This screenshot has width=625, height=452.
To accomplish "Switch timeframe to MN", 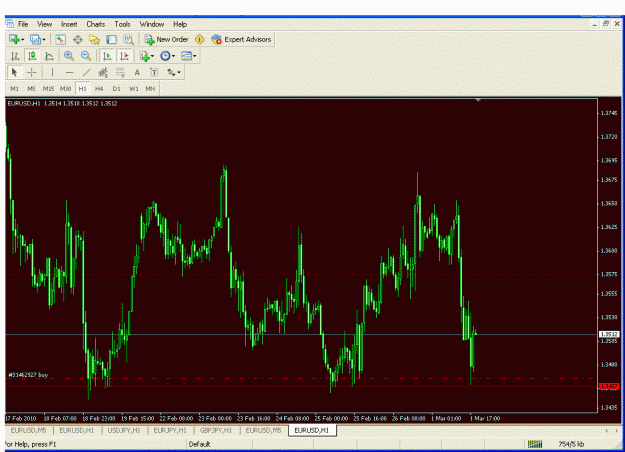I will pos(150,88).
